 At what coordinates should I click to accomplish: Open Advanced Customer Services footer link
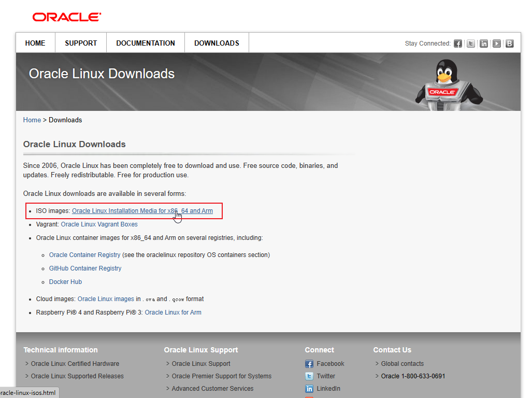click(x=212, y=389)
